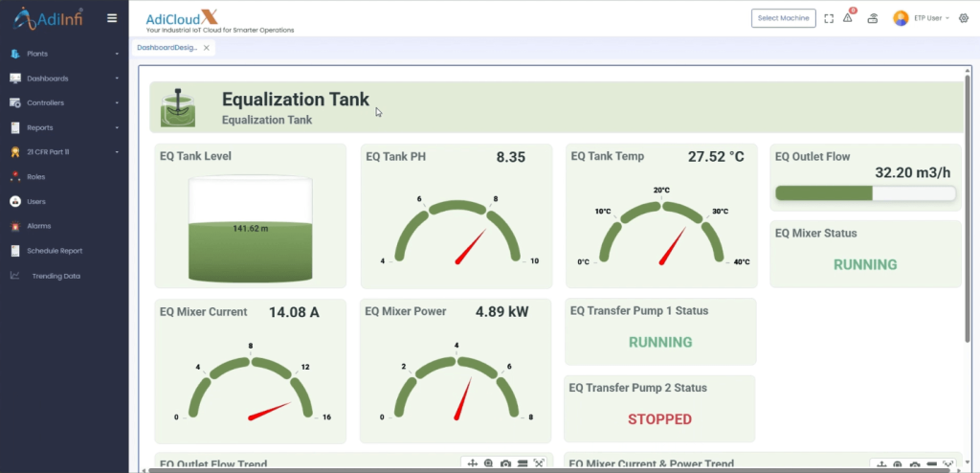Viewport: 980px width, 473px height.
Task: Expand the Dashboards menu arrow
Action: [x=117, y=79]
